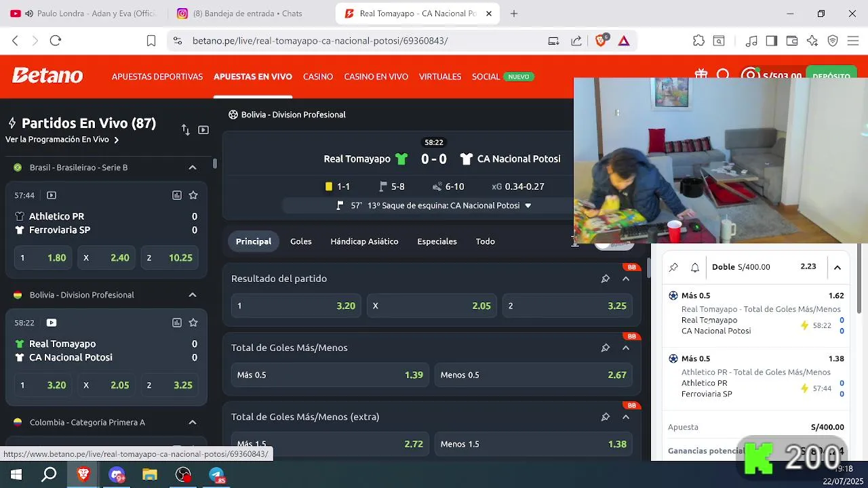Select Menos 1.5 odds 1.38
Screen dimensions: 868x488
[x=534, y=444]
